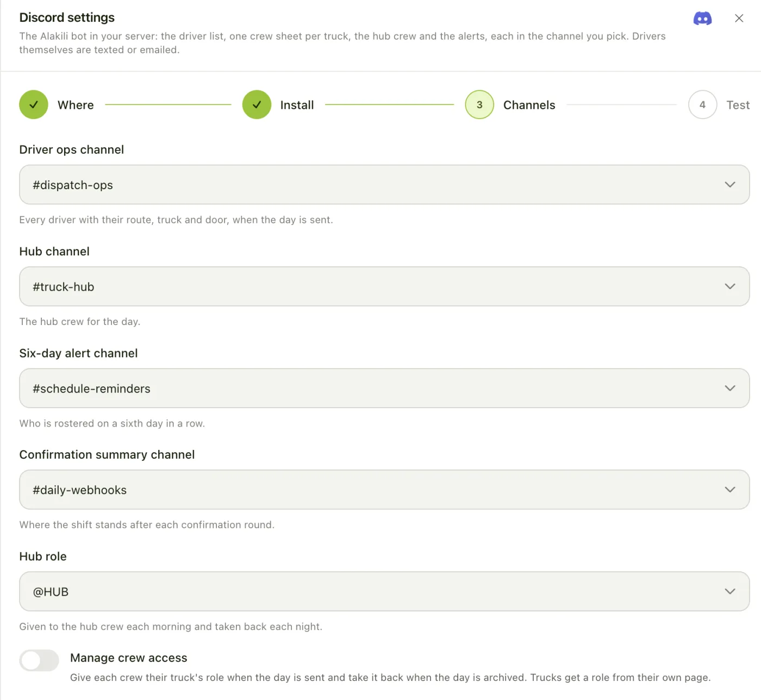Click the Where step label

click(76, 105)
